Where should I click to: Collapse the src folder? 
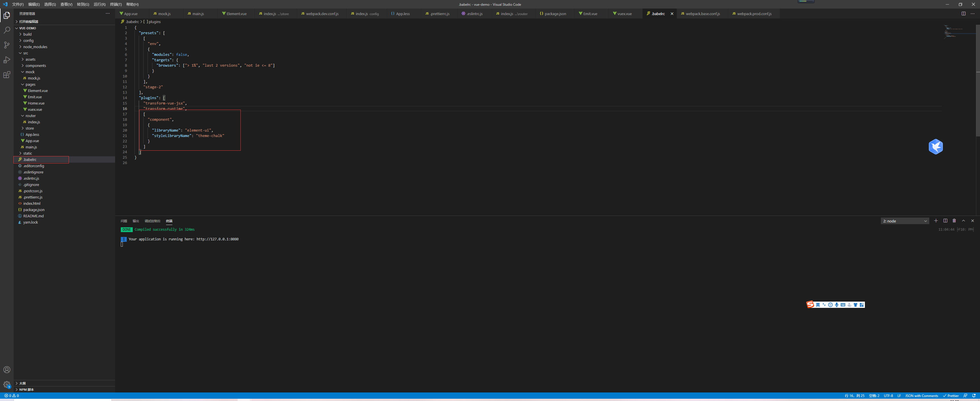(x=25, y=53)
